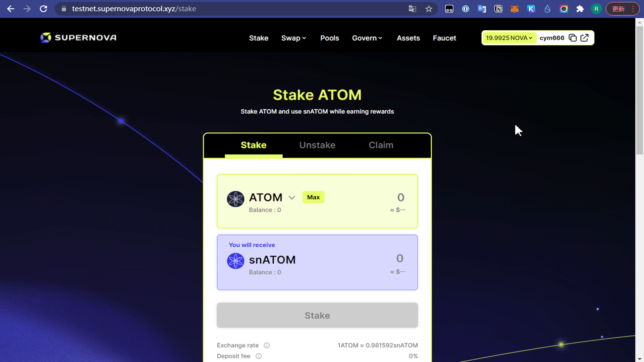The image size is (644, 362).
Task: Open the MetaMask fox extension
Action: tap(515, 9)
